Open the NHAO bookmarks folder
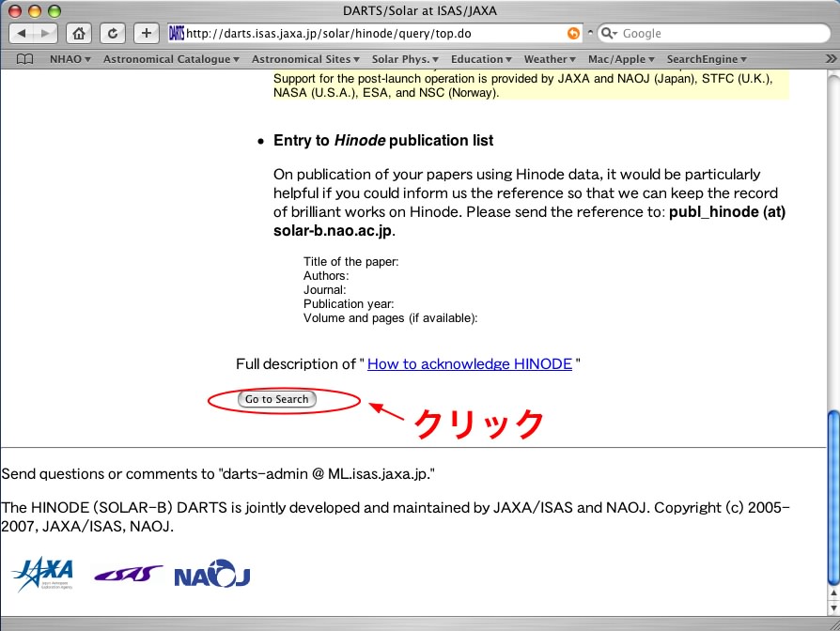Viewport: 840px width, 631px height. click(70, 59)
